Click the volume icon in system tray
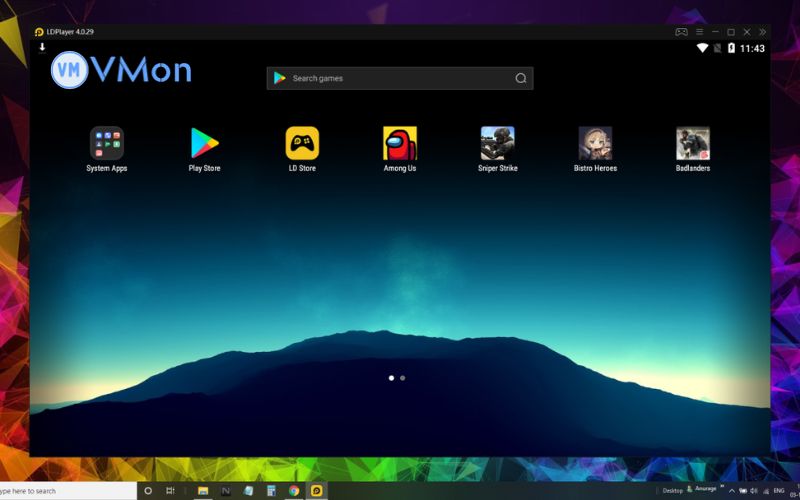Screen dimensions: 800x500 pyautogui.click(x=754, y=491)
